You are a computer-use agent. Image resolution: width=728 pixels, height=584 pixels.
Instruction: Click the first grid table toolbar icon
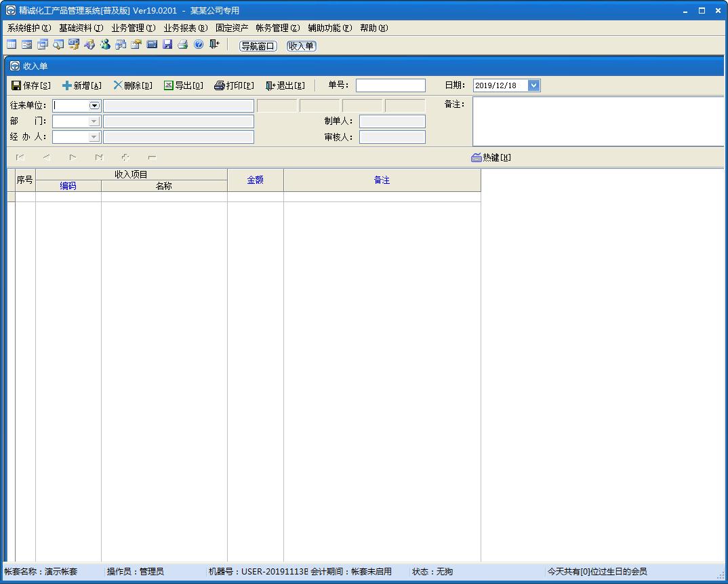12,45
